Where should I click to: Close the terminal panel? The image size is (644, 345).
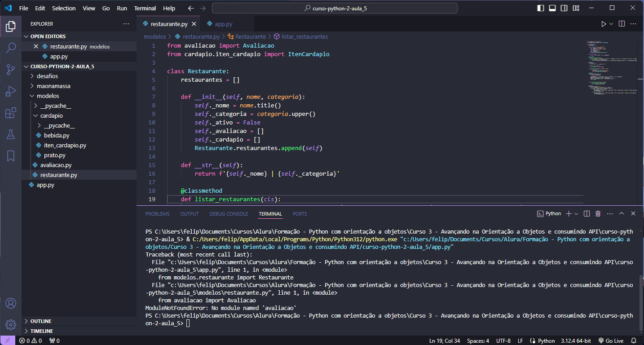coord(633,214)
